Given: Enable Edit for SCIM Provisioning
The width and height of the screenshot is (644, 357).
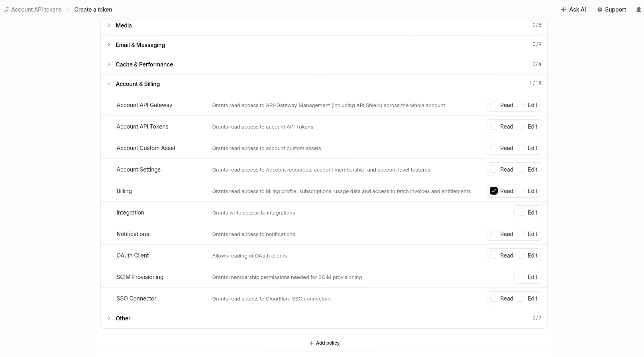Looking at the screenshot, I should [521, 277].
